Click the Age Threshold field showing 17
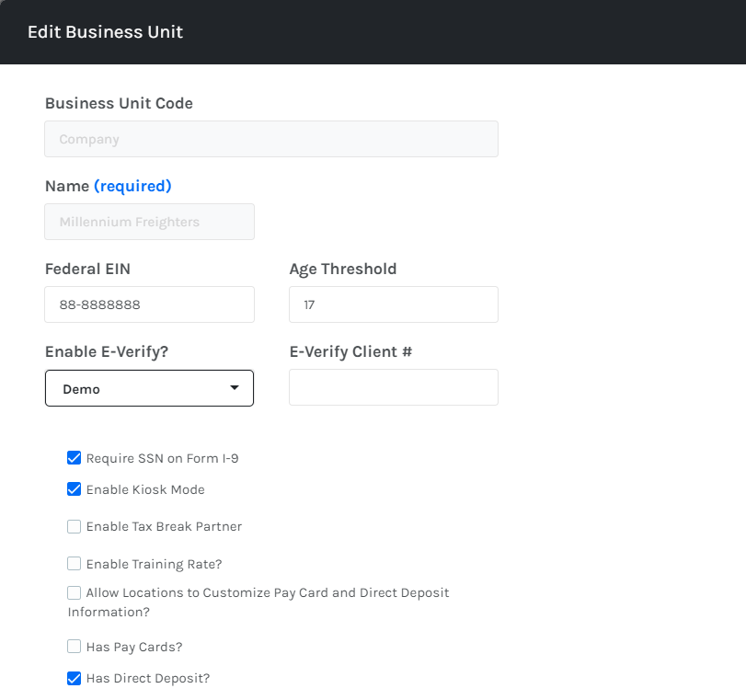The height and width of the screenshot is (700, 746). click(394, 304)
